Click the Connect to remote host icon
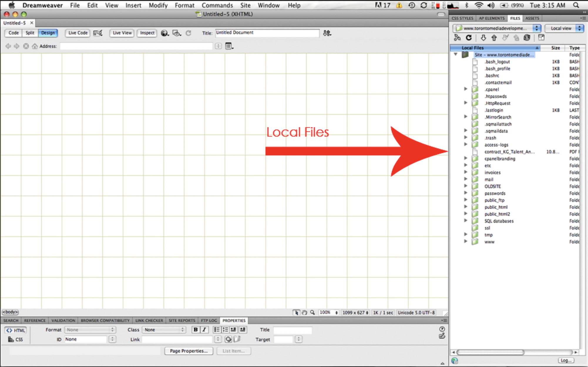 pyautogui.click(x=457, y=38)
